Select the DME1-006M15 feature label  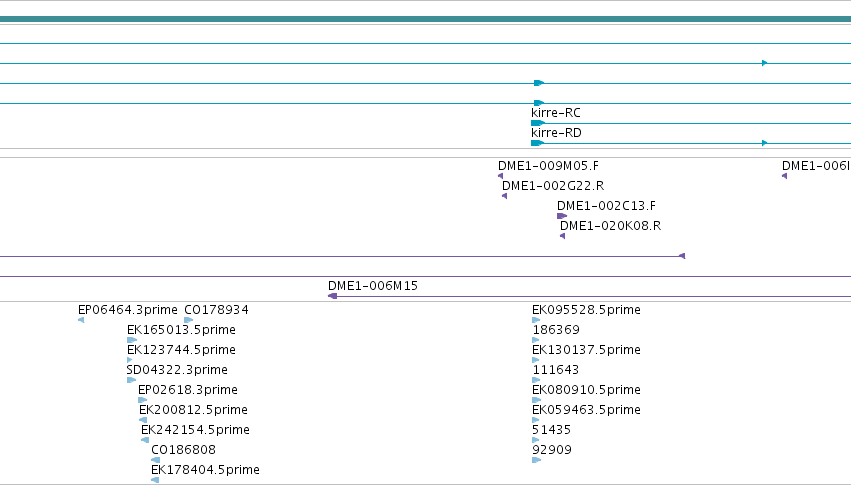click(x=373, y=286)
